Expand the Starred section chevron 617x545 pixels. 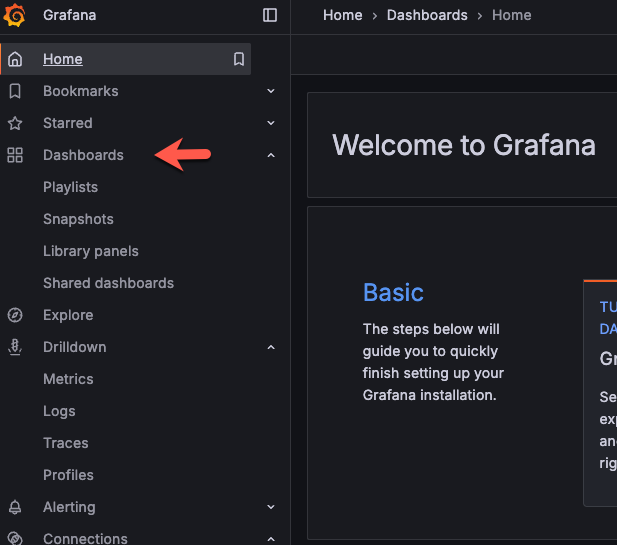271,123
